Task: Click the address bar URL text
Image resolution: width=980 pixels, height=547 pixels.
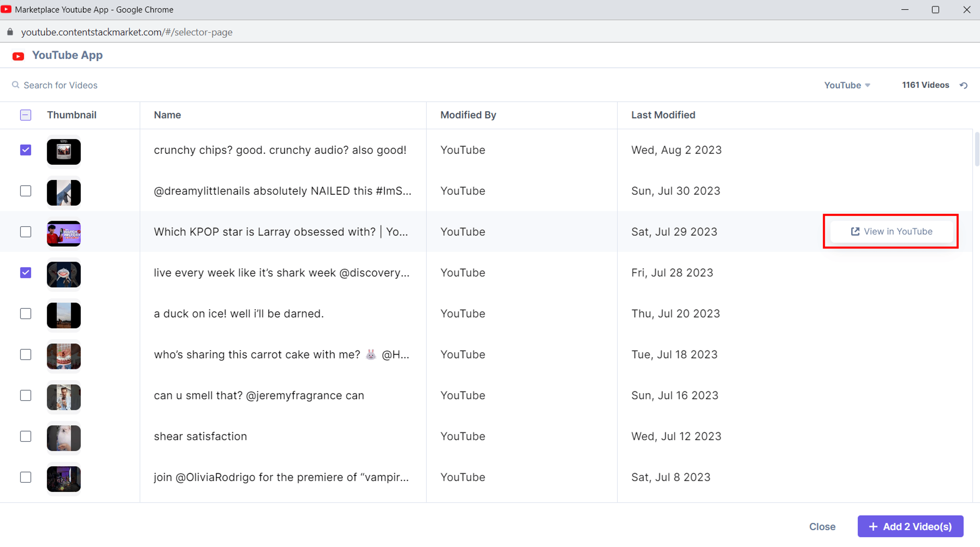Action: [127, 32]
